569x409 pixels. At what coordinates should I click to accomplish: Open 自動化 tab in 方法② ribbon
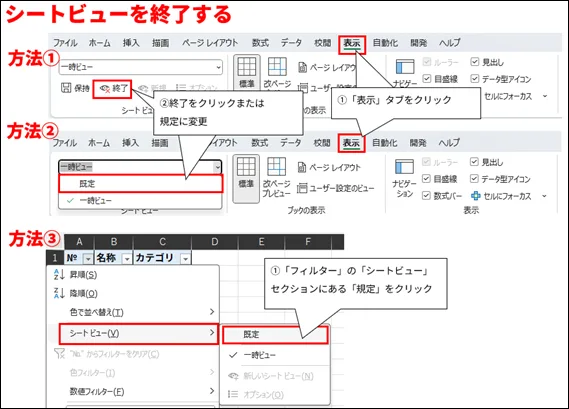[385, 143]
